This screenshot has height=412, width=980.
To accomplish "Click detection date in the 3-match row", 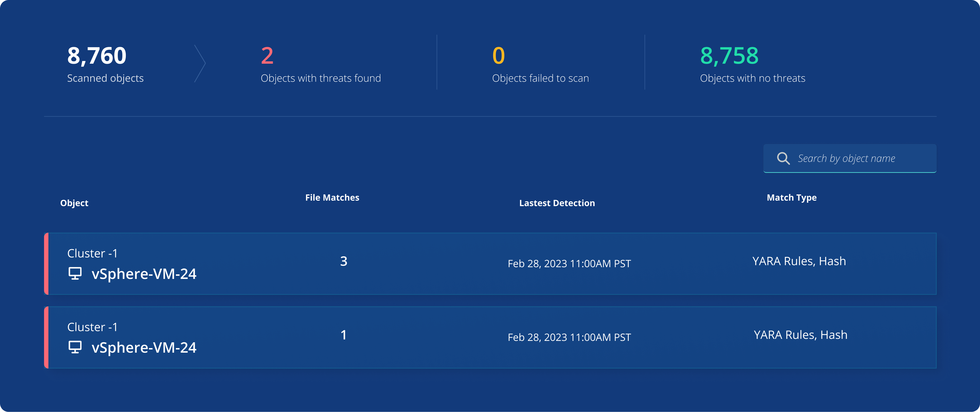I will (569, 263).
